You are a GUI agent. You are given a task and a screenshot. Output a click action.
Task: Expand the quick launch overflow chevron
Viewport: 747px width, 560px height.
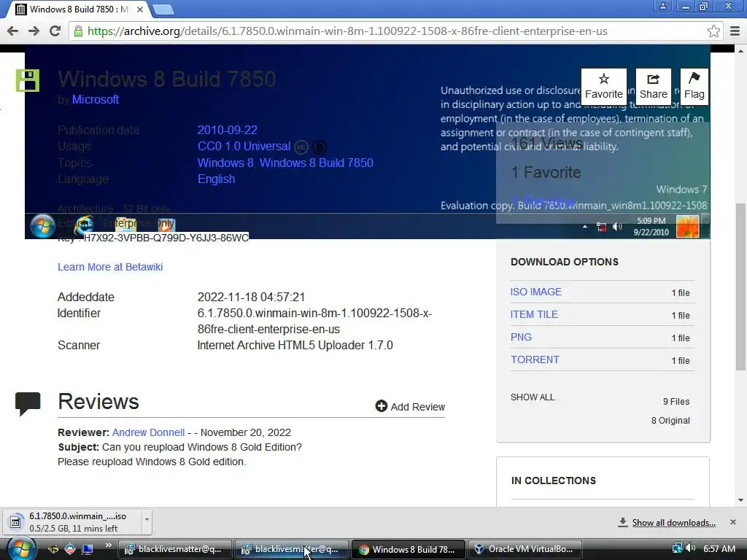108,545
